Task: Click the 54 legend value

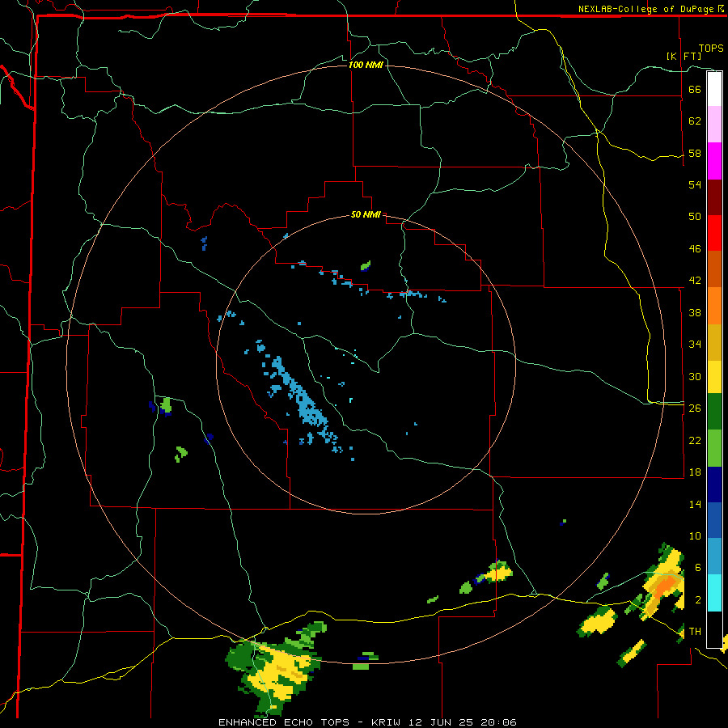Action: (695, 184)
